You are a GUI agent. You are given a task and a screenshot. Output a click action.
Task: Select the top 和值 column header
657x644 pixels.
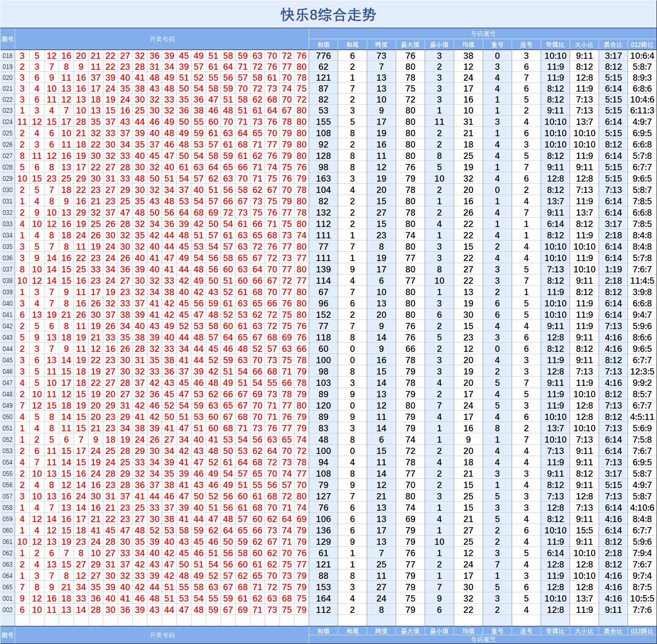coord(323,45)
